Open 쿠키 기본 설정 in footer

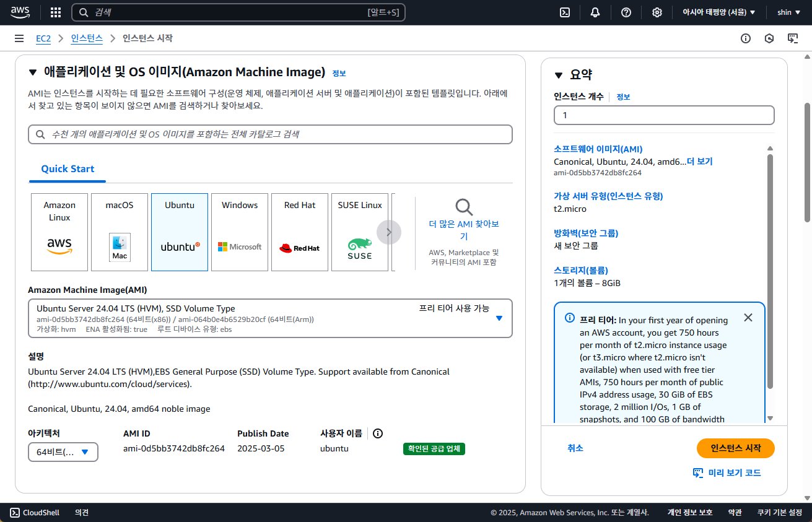(x=780, y=513)
